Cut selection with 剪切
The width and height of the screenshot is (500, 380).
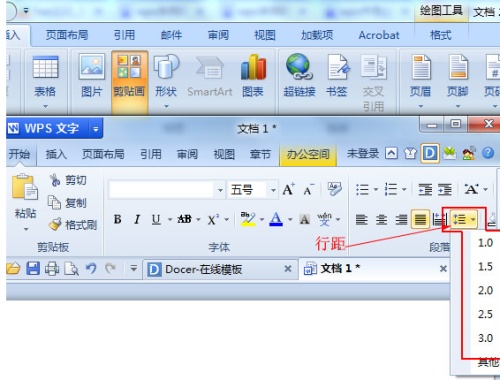(x=68, y=180)
